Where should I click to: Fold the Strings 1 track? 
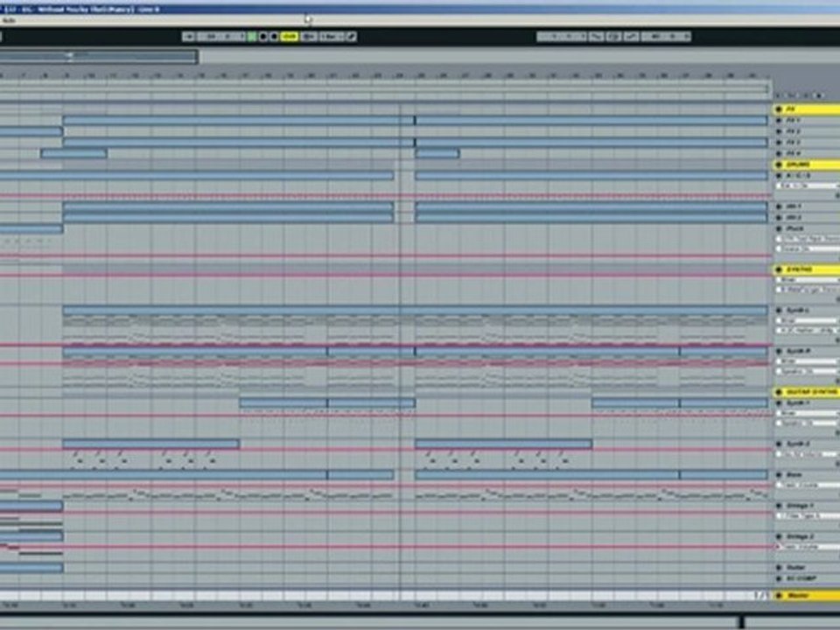coord(779,505)
